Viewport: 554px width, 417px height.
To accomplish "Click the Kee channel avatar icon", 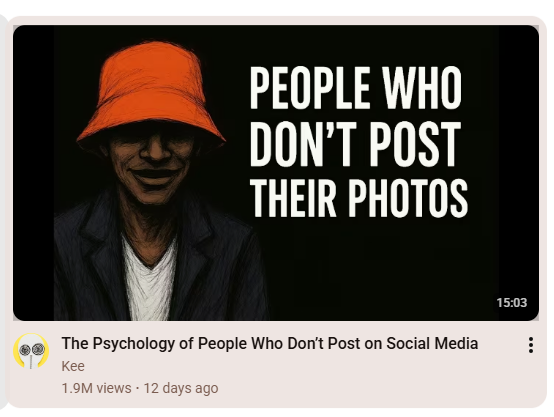I will click(x=31, y=351).
